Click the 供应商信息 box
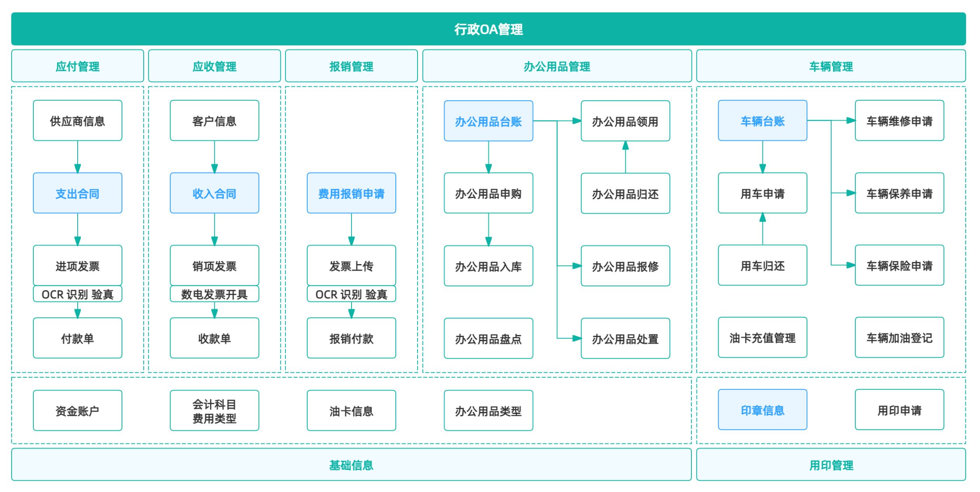 click(77, 121)
